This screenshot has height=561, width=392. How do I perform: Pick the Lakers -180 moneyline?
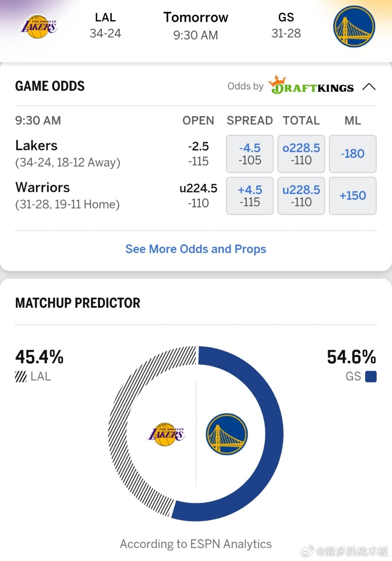click(x=352, y=154)
